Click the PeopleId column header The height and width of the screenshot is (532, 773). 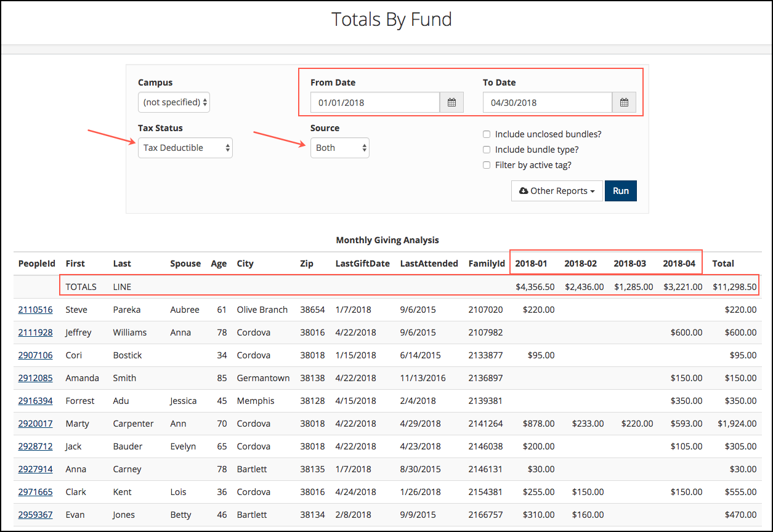[x=37, y=264]
